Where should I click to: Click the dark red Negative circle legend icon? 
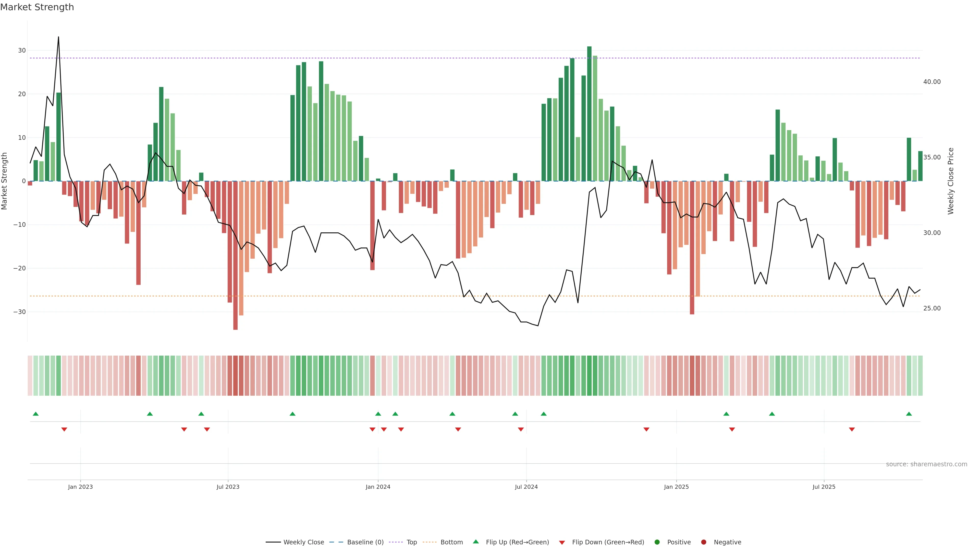coord(703,542)
